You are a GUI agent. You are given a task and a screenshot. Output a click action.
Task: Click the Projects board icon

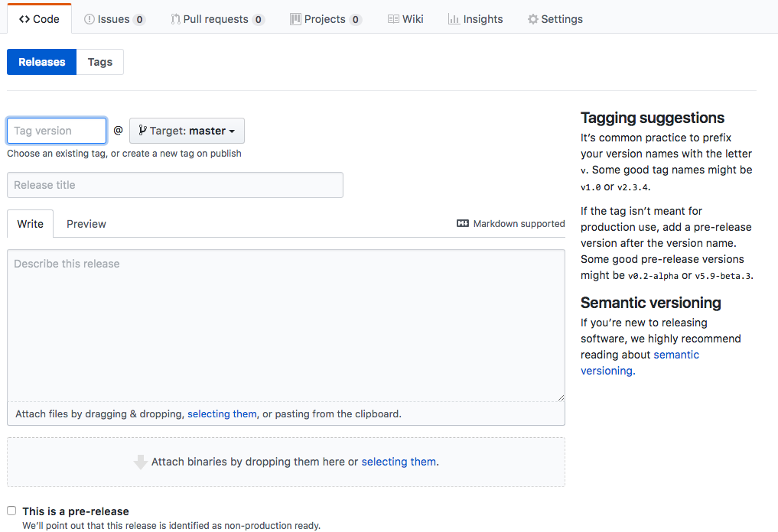tap(296, 19)
